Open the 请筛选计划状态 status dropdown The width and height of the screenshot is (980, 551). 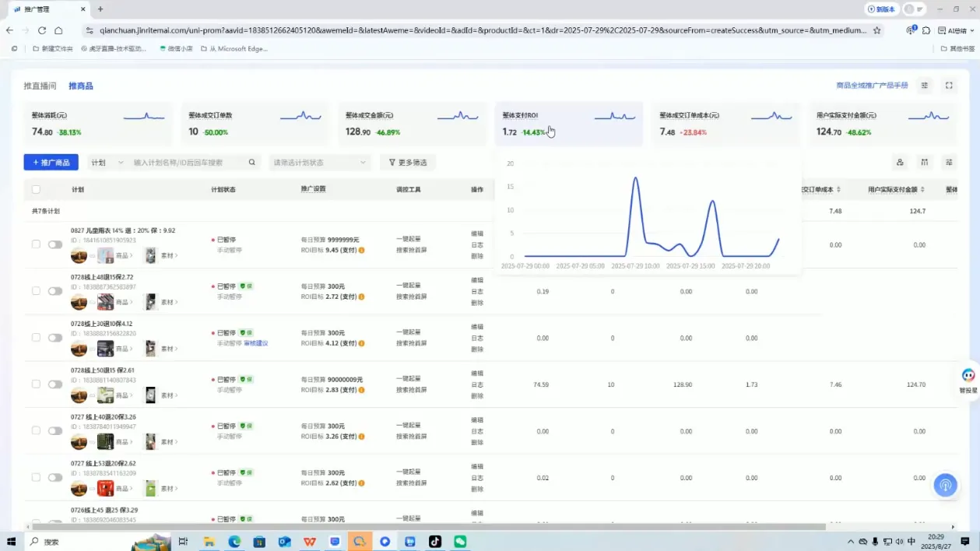coord(319,163)
